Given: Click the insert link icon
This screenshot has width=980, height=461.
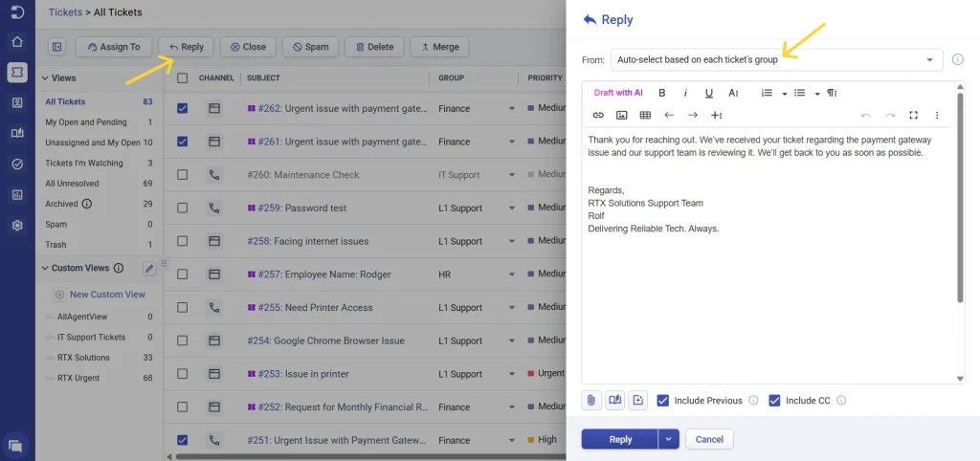Looking at the screenshot, I should pos(598,115).
